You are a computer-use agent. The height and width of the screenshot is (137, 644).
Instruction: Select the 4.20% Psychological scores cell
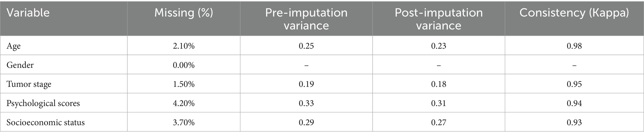(184, 103)
